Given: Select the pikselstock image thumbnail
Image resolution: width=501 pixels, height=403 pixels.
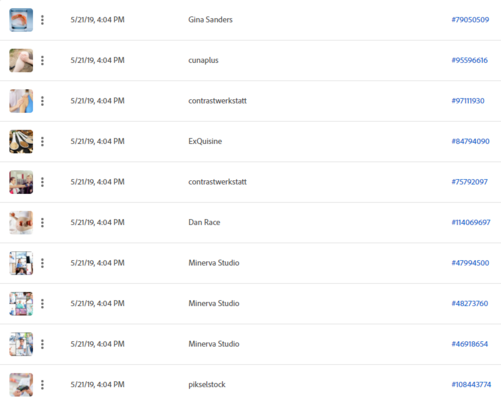Looking at the screenshot, I should point(21,385).
